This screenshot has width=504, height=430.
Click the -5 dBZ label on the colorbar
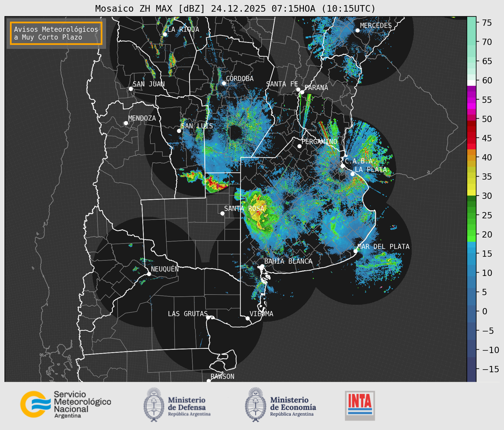tap(488, 330)
